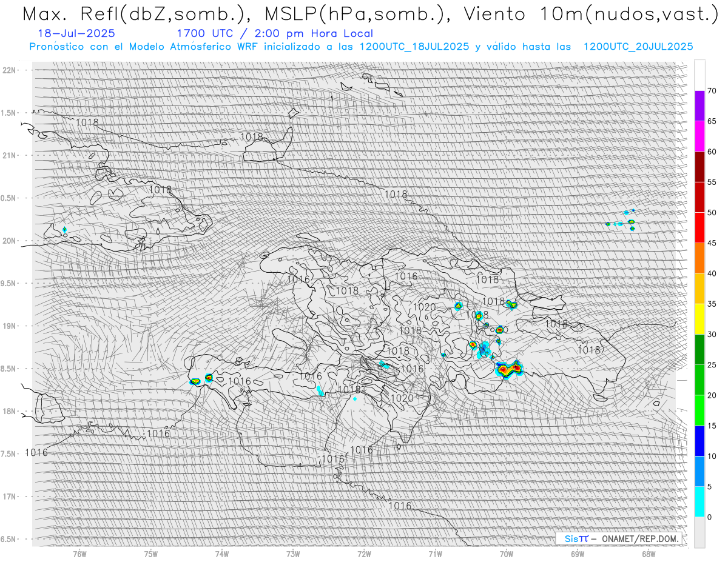The height and width of the screenshot is (562, 728).
Task: Click the colorbar value label '50'
Action: [x=712, y=213]
